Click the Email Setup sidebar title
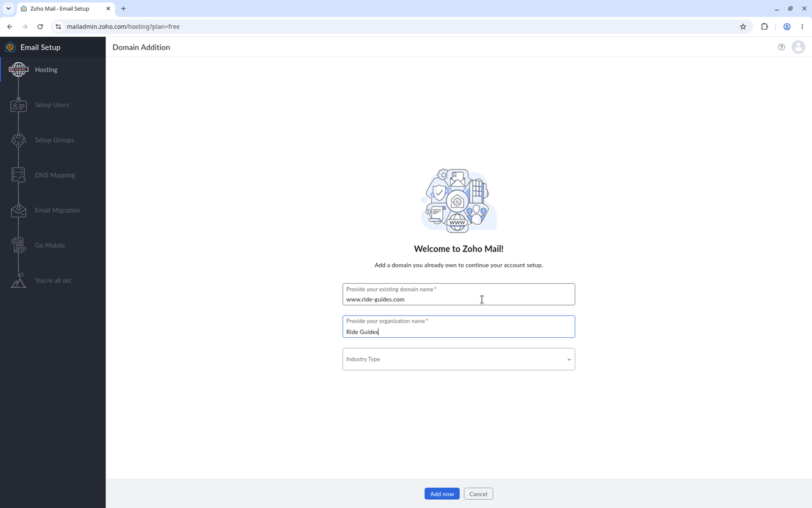This screenshot has width=812, height=508. [41, 47]
